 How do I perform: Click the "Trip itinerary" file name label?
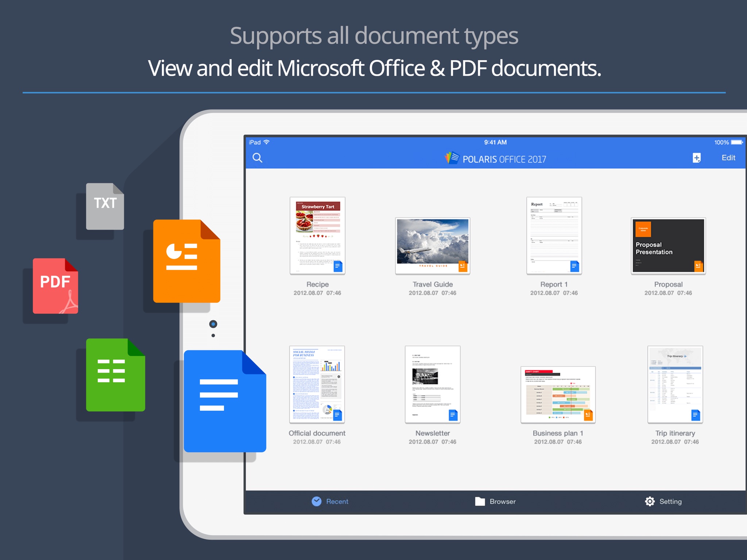tap(675, 433)
